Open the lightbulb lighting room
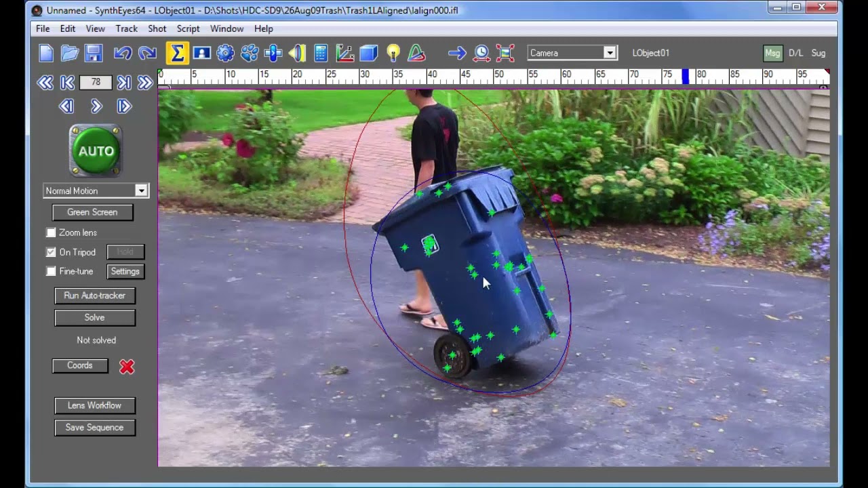The height and width of the screenshot is (488, 868). point(393,53)
